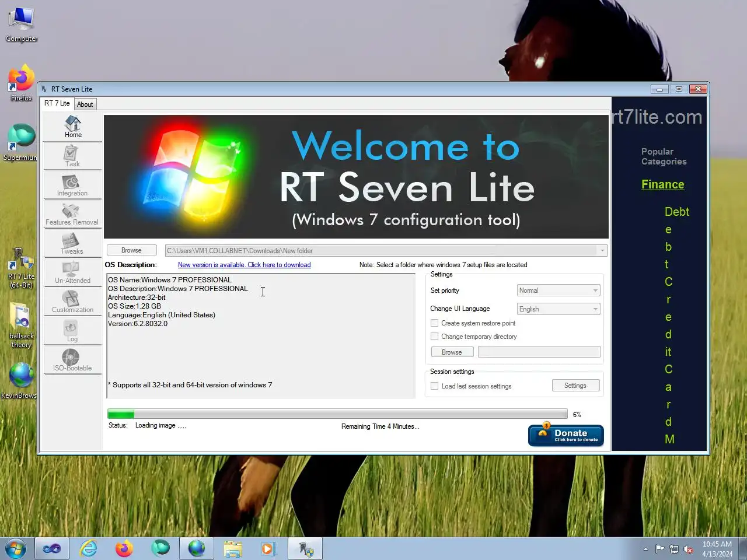This screenshot has width=747, height=560.
Task: Enable Load last session settings
Action: coord(434,386)
